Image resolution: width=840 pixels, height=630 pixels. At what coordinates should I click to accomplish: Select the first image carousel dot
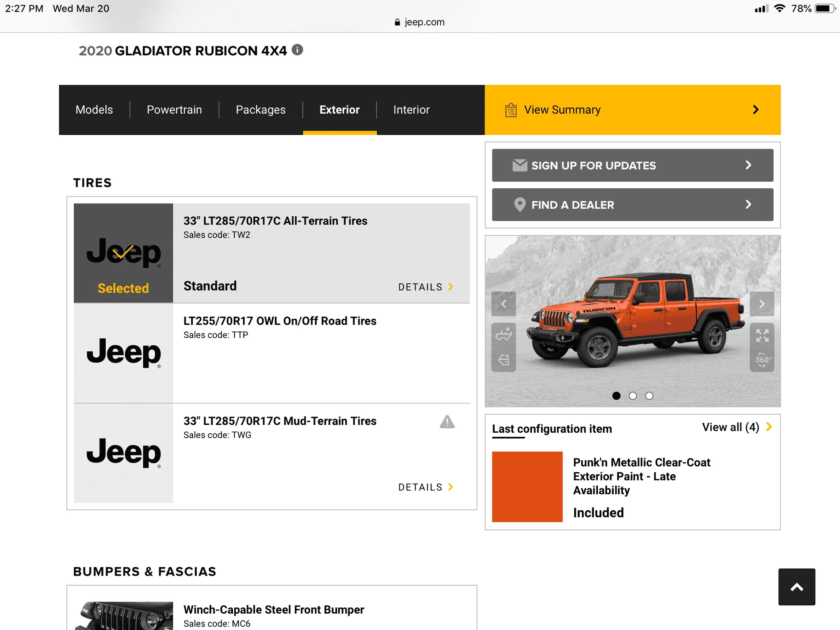tap(616, 396)
